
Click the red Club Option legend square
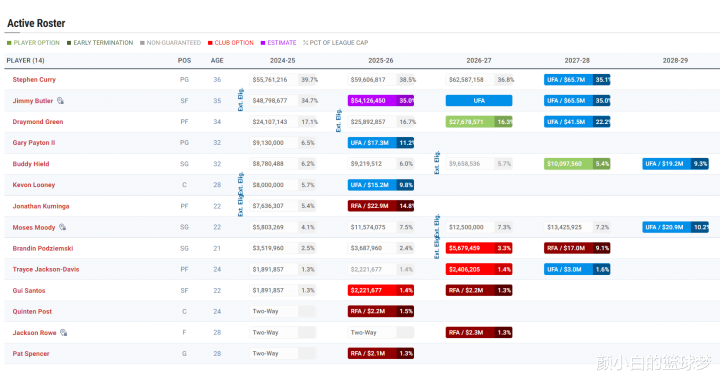pyautogui.click(x=210, y=43)
